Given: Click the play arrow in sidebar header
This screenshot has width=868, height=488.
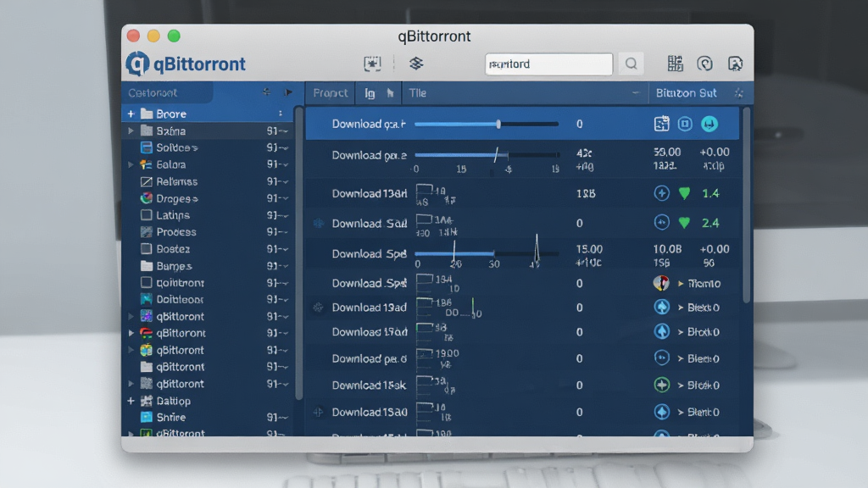Looking at the screenshot, I should pyautogui.click(x=288, y=92).
